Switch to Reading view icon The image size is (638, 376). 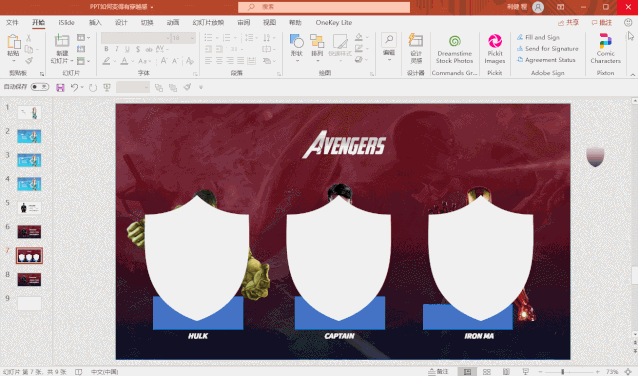point(506,372)
